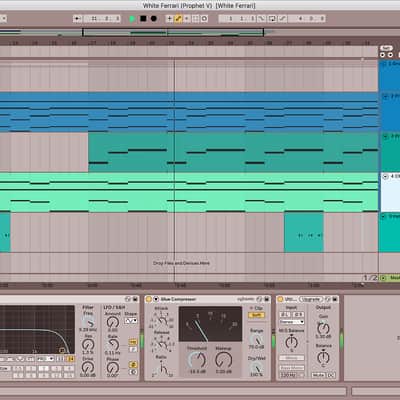Select the light green MIDI clip
The height and width of the screenshot is (400, 400).
pyautogui.click(x=189, y=192)
